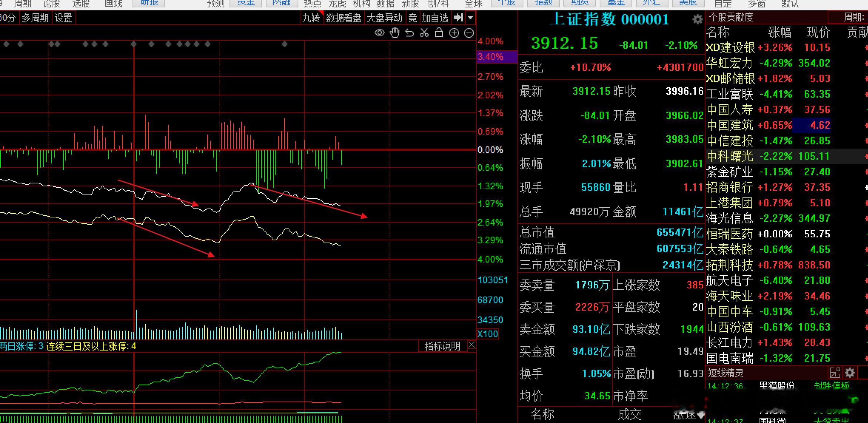
Task: Select the 华虹宏力 stock row
Action: pos(787,63)
